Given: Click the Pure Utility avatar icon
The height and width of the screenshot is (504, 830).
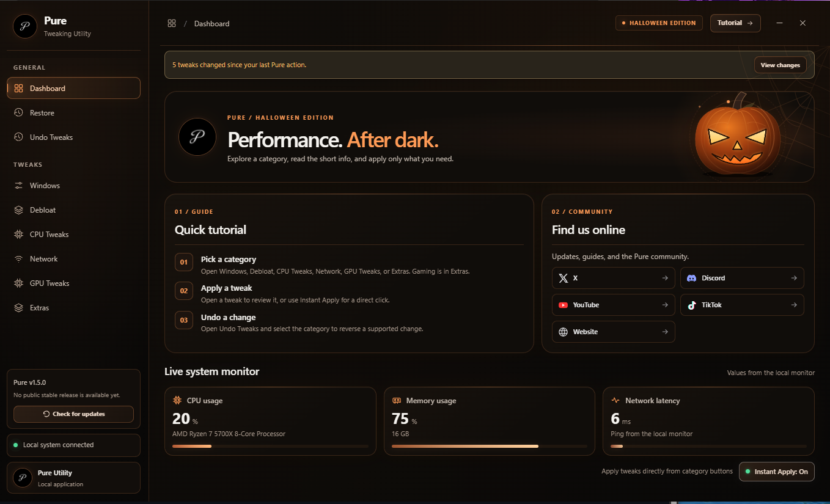Looking at the screenshot, I should [23, 478].
